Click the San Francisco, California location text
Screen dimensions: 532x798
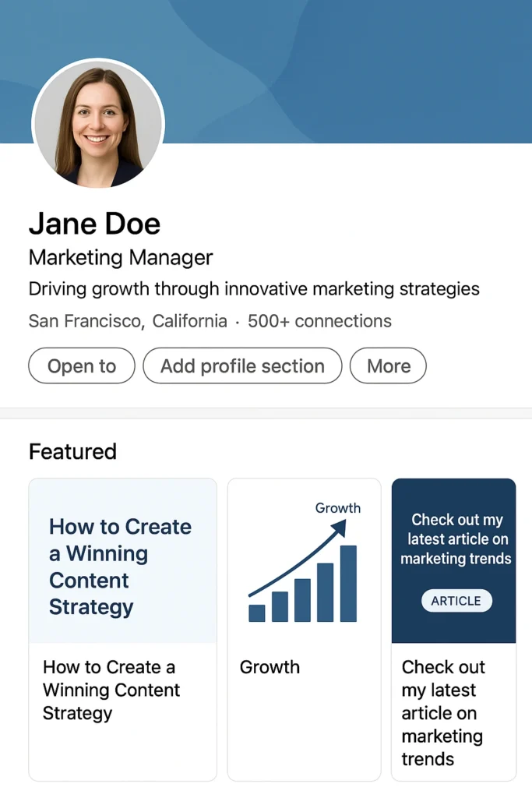[128, 321]
